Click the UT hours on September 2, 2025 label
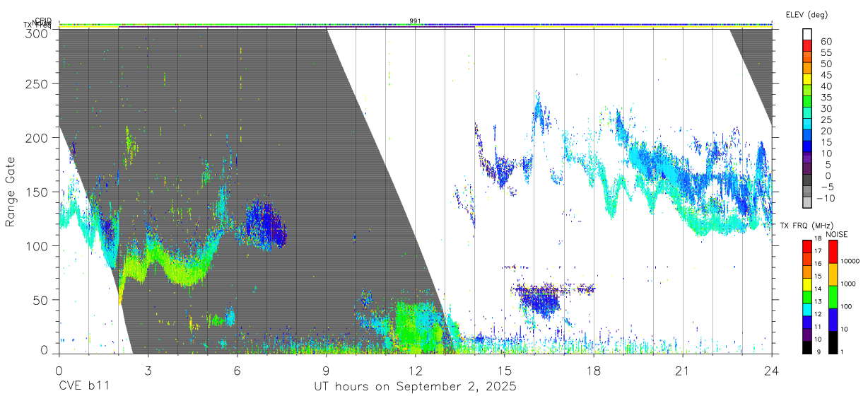Screen dimensions: 868x401 click(x=415, y=387)
